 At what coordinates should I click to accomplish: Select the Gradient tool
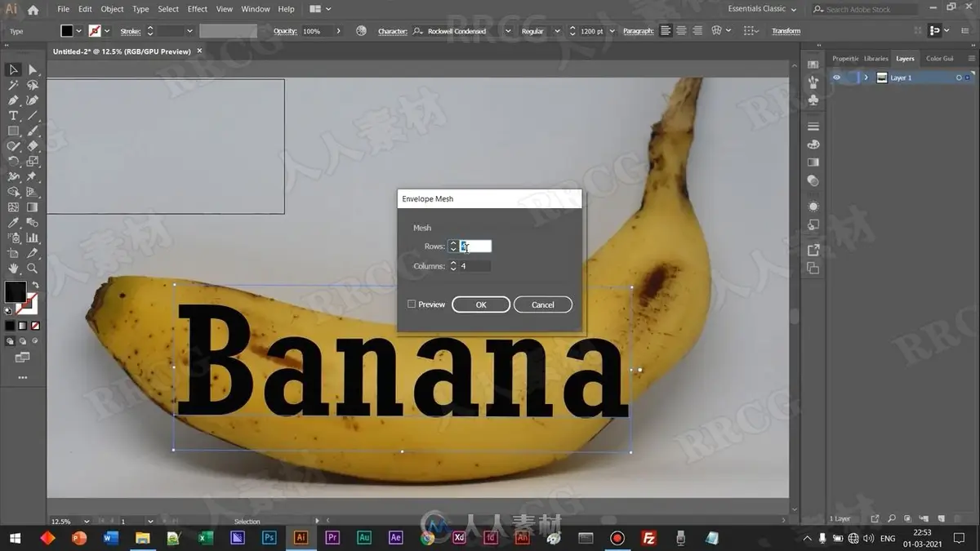coord(33,207)
